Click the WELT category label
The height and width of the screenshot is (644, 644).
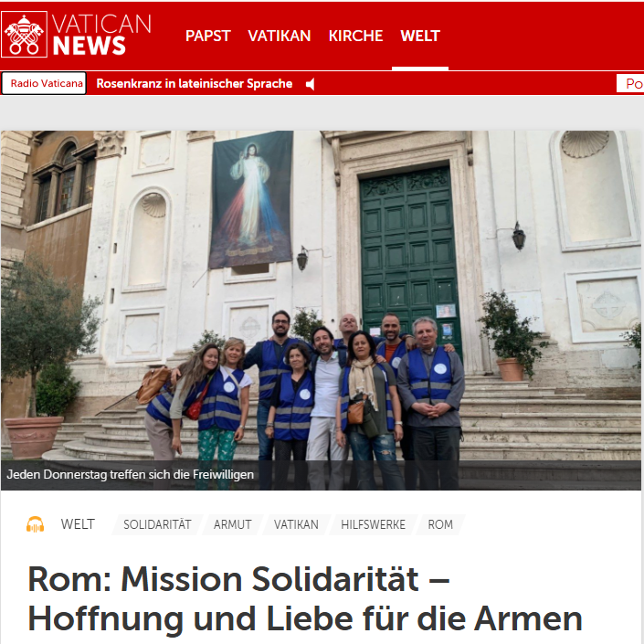tap(78, 524)
